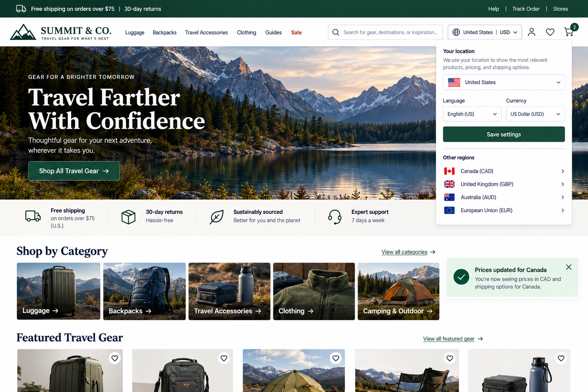Open the wishlist heart in header
Viewport: 588px width, 392px height.
tap(550, 32)
